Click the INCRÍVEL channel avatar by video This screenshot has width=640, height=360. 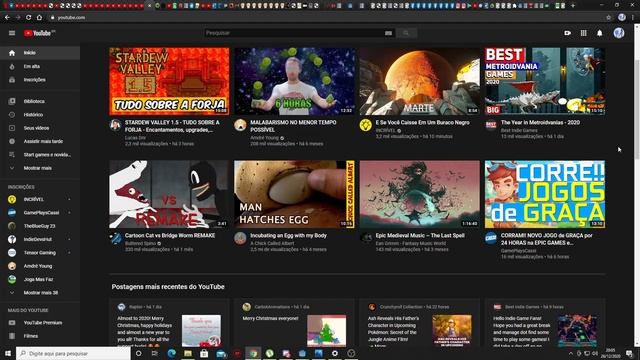366,125
